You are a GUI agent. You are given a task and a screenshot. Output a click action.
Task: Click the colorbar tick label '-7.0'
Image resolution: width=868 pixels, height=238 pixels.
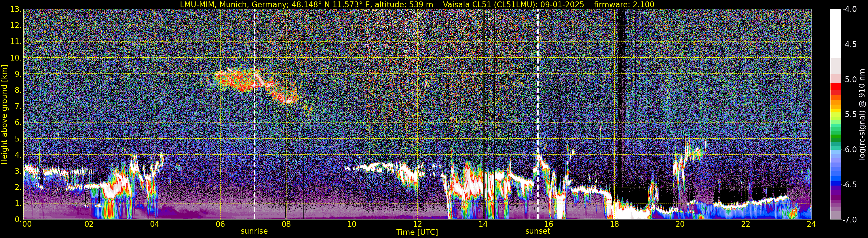[849, 220]
